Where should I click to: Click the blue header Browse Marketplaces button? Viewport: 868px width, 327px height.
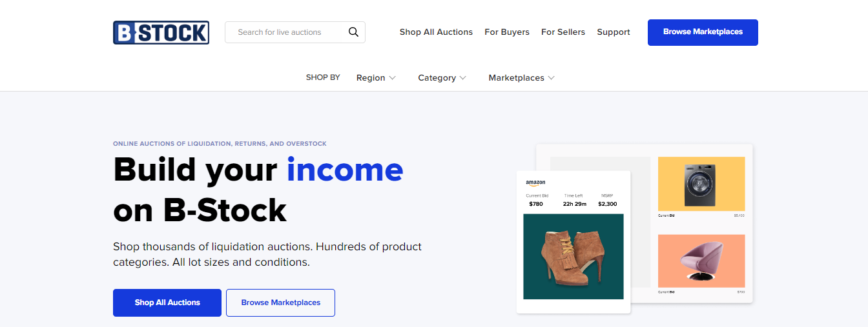[x=703, y=32]
